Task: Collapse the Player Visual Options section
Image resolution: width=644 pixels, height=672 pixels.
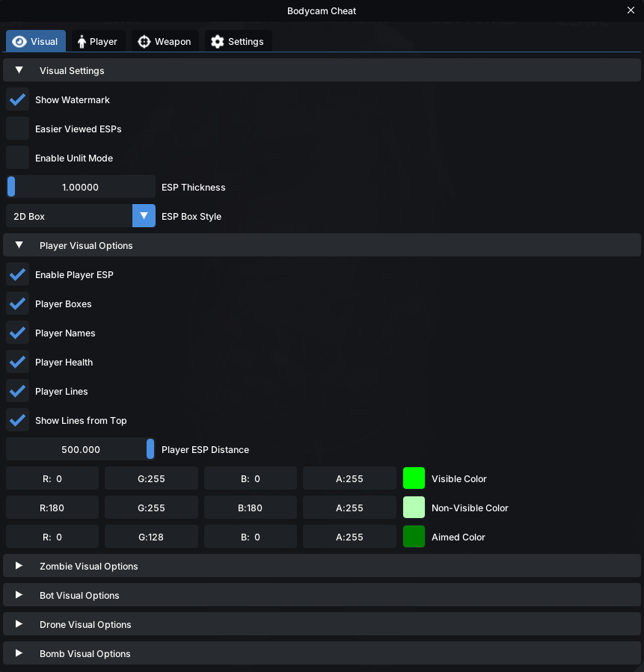Action: tap(322, 245)
